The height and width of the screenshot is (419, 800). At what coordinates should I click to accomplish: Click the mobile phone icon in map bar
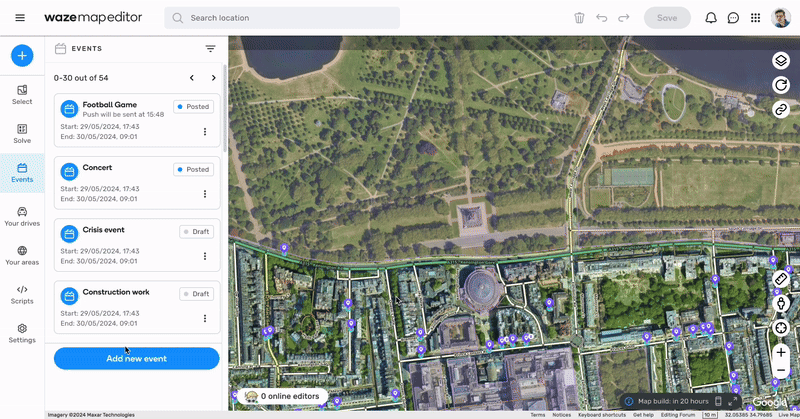tap(718, 401)
